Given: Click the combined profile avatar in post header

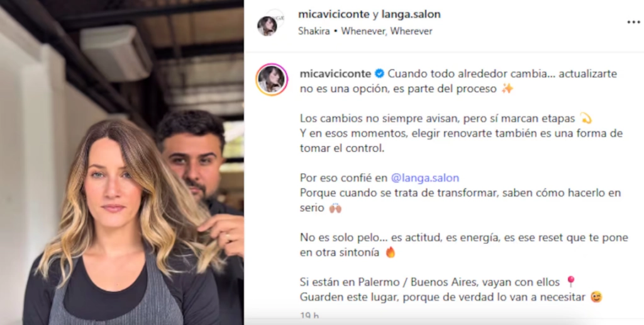Looking at the screenshot, I should (270, 23).
